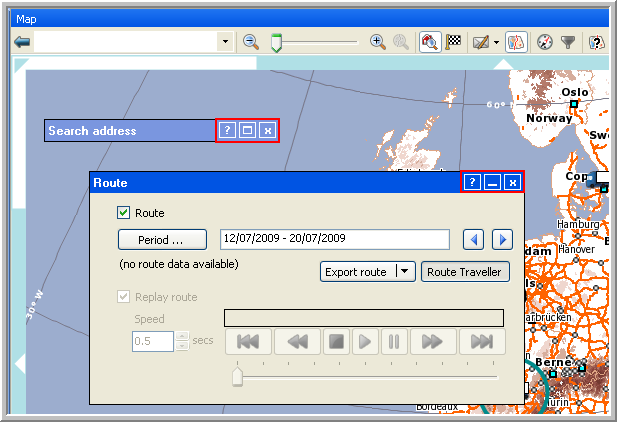617x422 pixels.
Task: Click the Period... button
Action: tap(162, 240)
